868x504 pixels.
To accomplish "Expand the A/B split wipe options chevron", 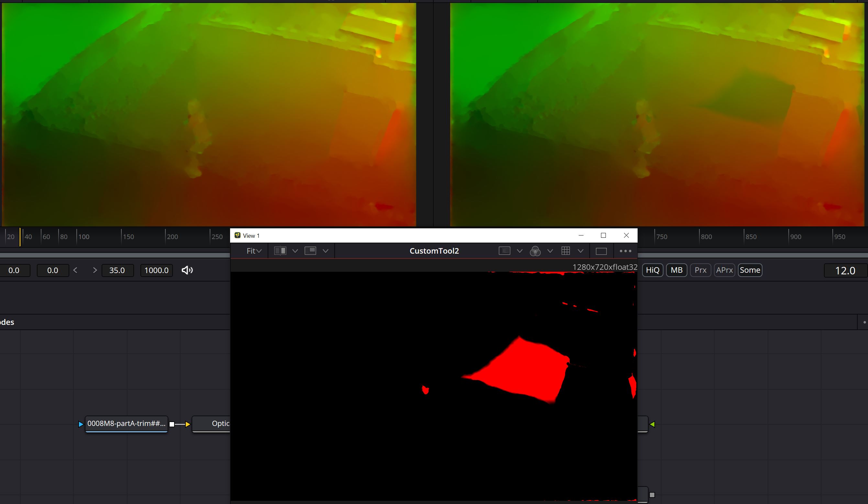I will pyautogui.click(x=295, y=251).
